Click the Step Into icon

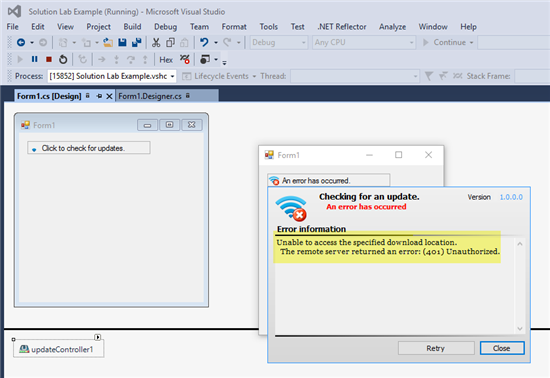116,60
